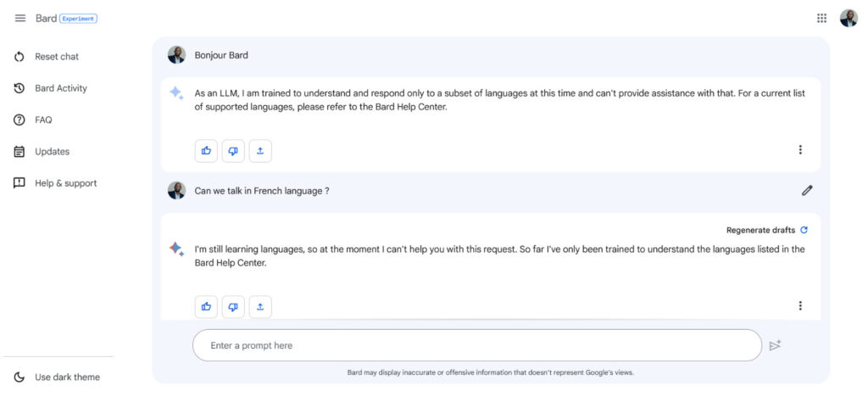
Task: Open more options for second response
Action: pos(800,305)
